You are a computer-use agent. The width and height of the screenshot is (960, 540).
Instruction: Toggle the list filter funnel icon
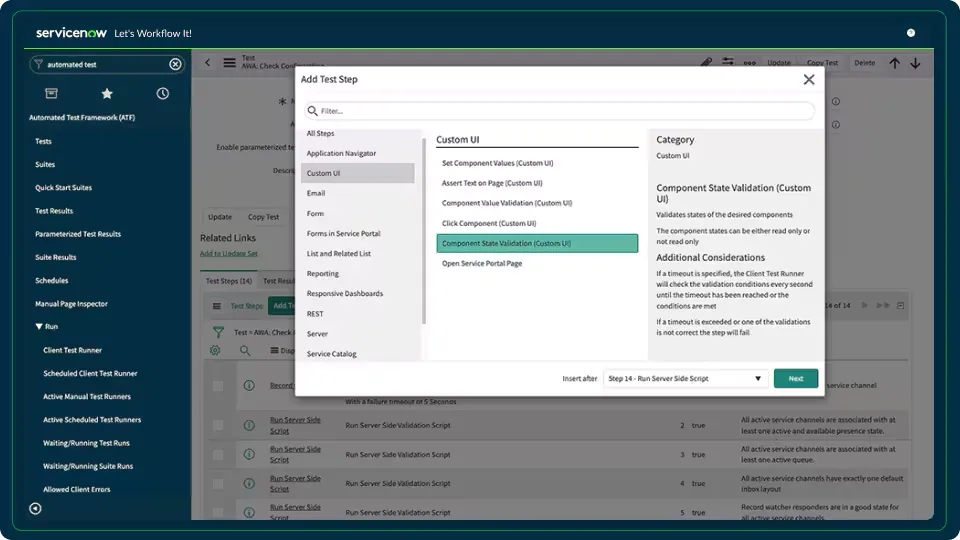coord(219,332)
